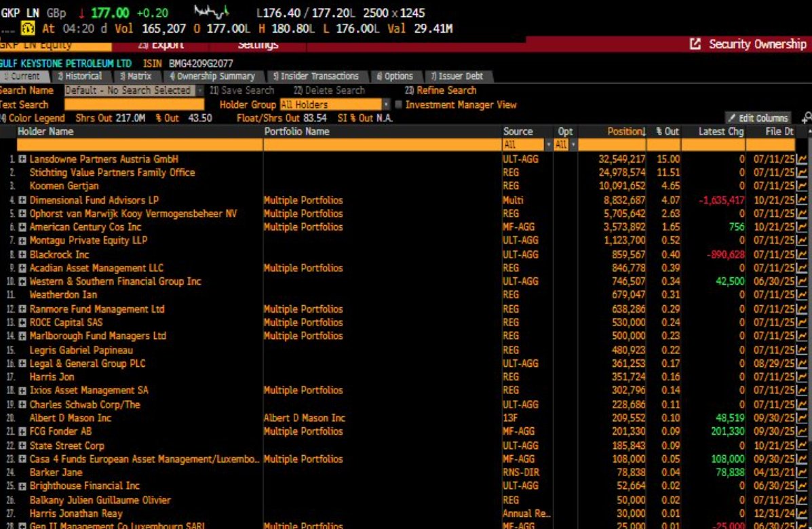Viewport: 812px width, 529px height.
Task: Open chart icon for Albert D Mason row
Action: 802,418
